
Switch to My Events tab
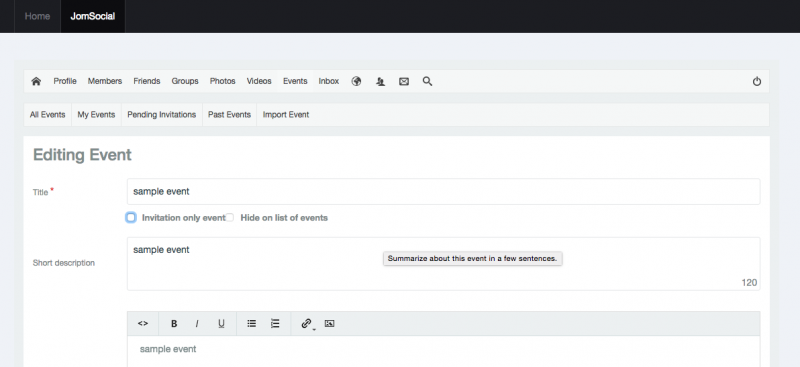[96, 115]
